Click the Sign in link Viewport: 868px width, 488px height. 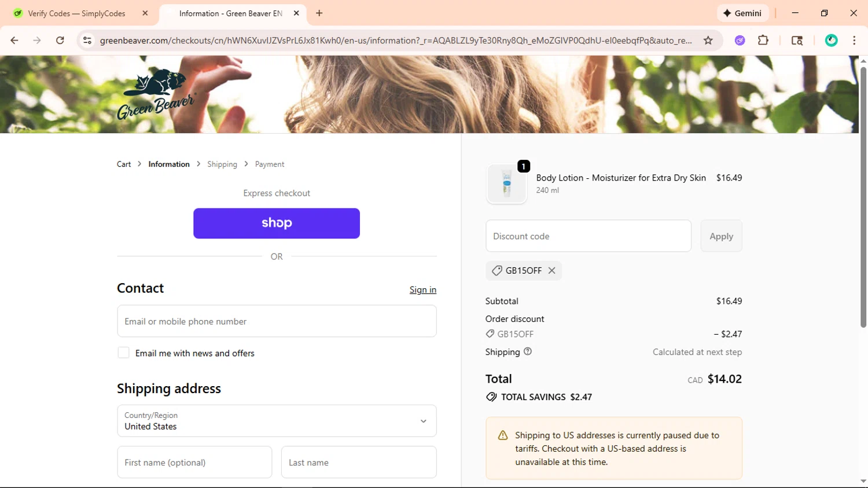click(423, 290)
